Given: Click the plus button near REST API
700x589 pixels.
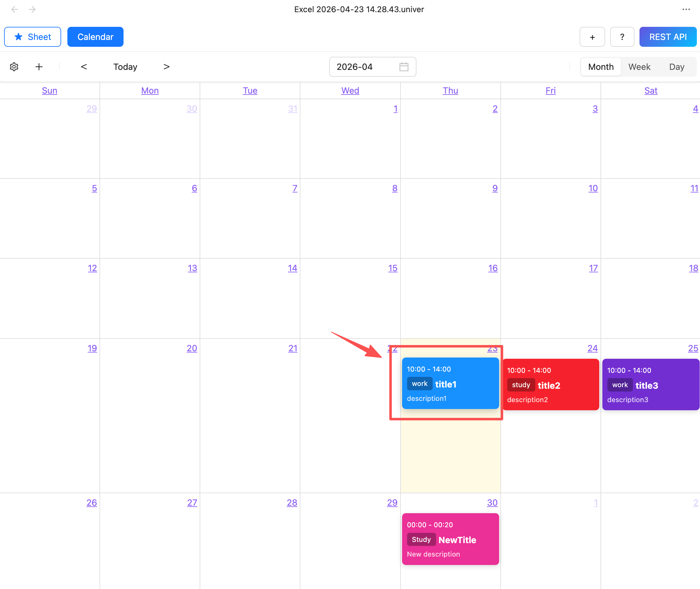Looking at the screenshot, I should pos(592,37).
